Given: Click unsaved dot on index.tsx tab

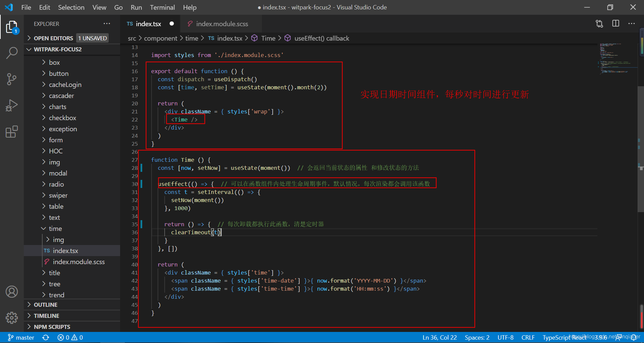Looking at the screenshot, I should click(172, 23).
